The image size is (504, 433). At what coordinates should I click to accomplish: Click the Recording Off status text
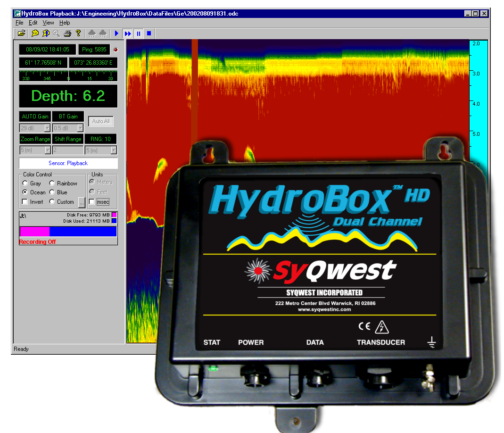[x=37, y=241]
